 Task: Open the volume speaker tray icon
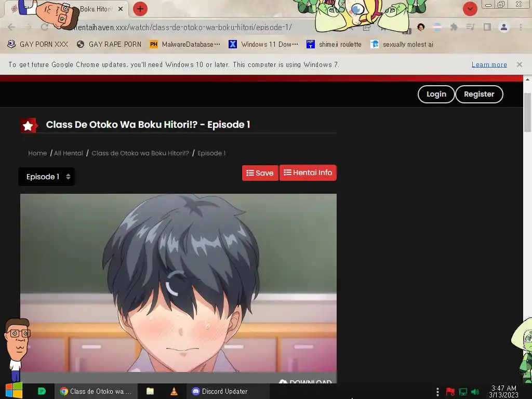475,392
